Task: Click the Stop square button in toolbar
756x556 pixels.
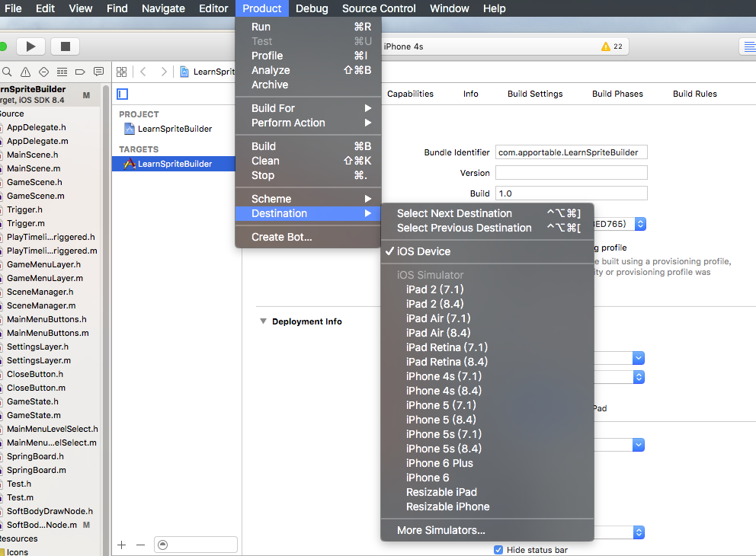Action: (66, 46)
